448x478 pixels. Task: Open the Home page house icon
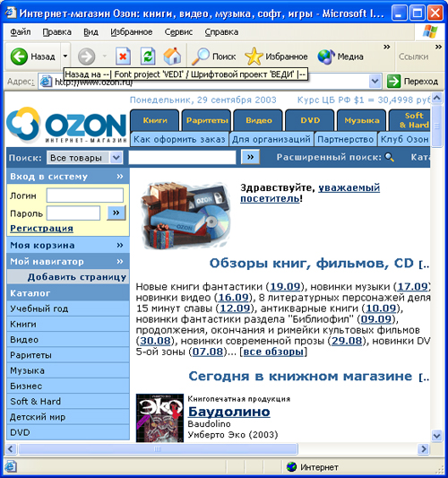tap(172, 56)
